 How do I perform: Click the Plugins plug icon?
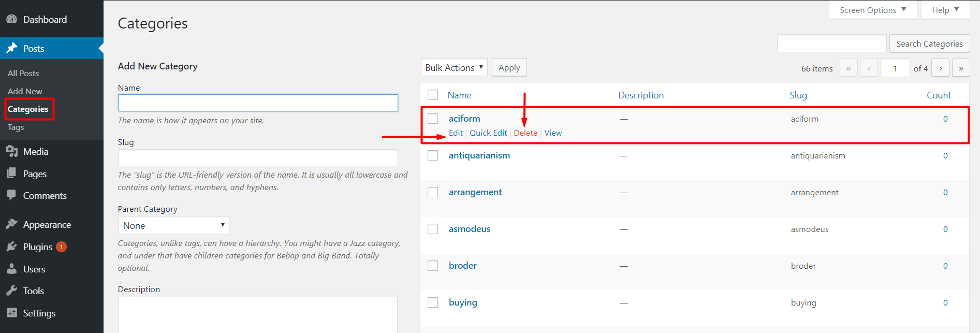(12, 247)
